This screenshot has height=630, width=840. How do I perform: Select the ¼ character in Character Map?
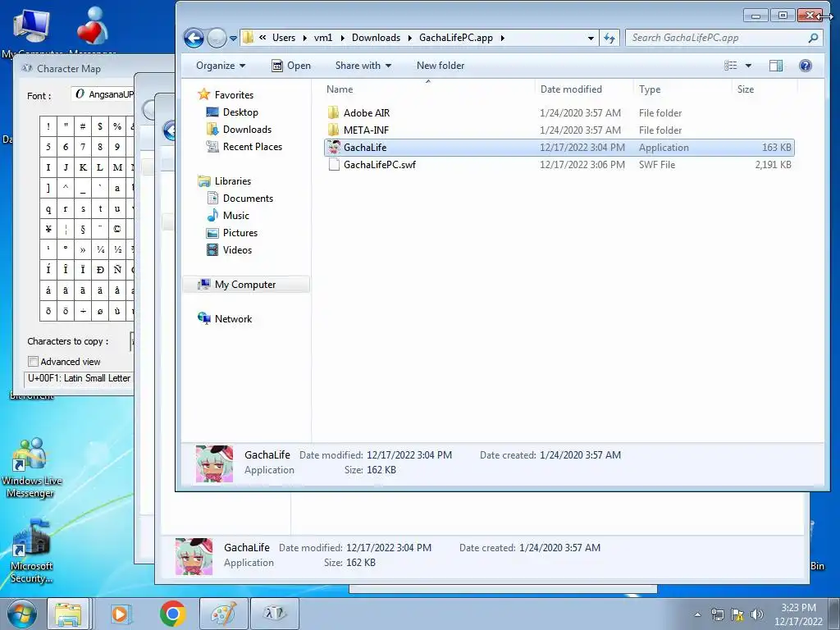click(100, 249)
